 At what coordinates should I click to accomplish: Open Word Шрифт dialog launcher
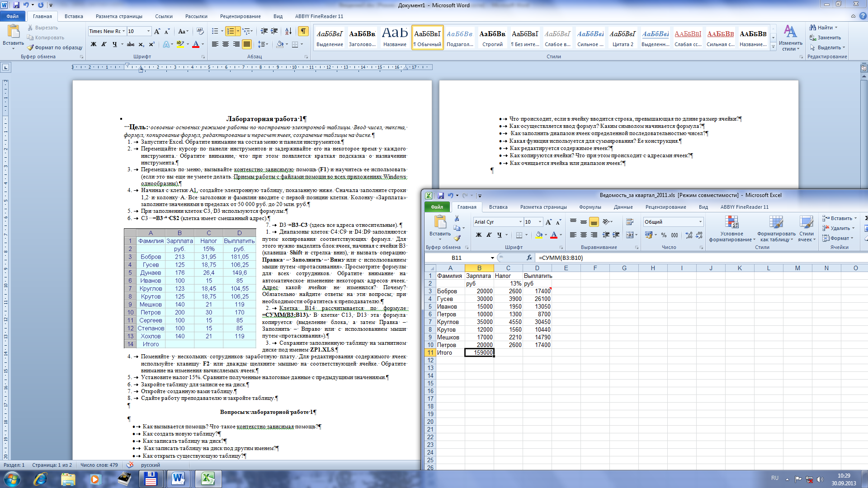(x=203, y=57)
